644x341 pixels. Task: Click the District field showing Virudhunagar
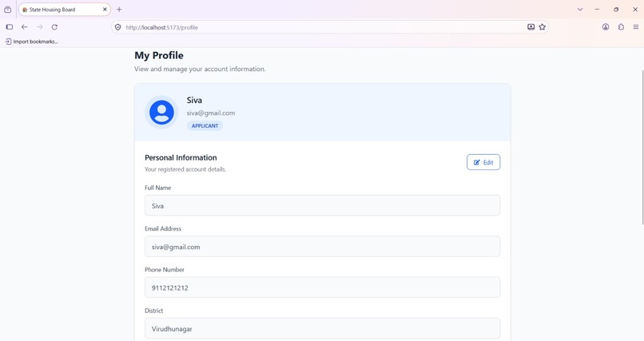pyautogui.click(x=322, y=328)
